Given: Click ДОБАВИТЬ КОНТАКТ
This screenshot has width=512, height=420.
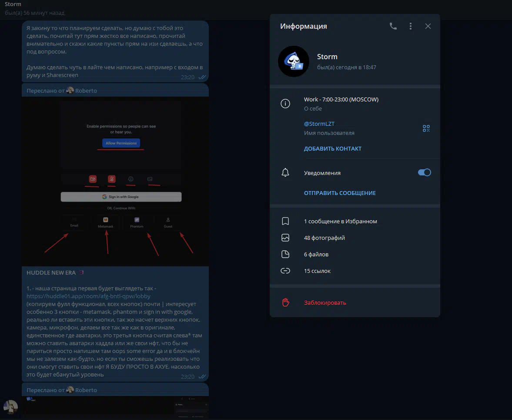Looking at the screenshot, I should click(332, 148).
